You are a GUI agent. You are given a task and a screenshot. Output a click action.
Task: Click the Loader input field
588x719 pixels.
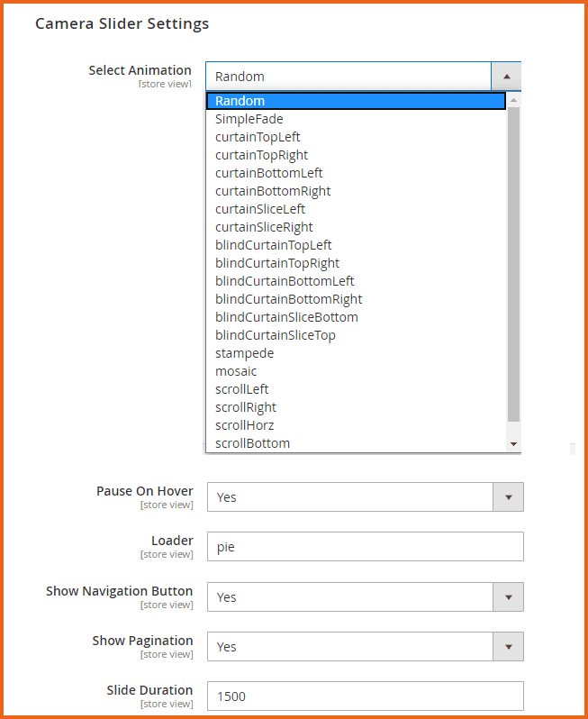(x=365, y=546)
